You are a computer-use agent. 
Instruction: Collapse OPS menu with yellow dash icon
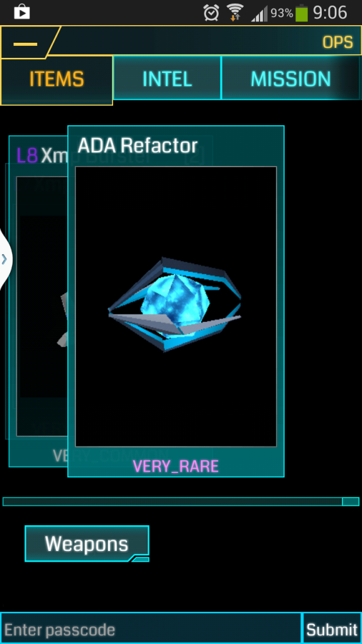coord(25,43)
